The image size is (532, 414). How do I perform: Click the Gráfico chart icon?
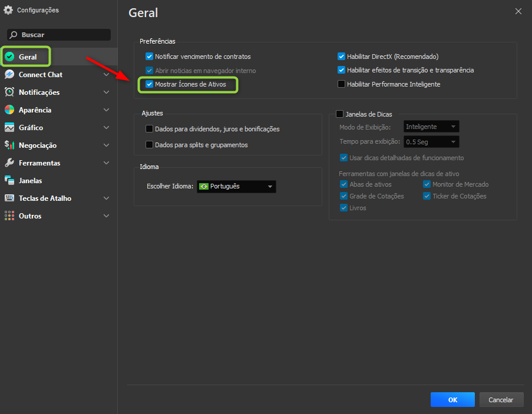pos(9,127)
